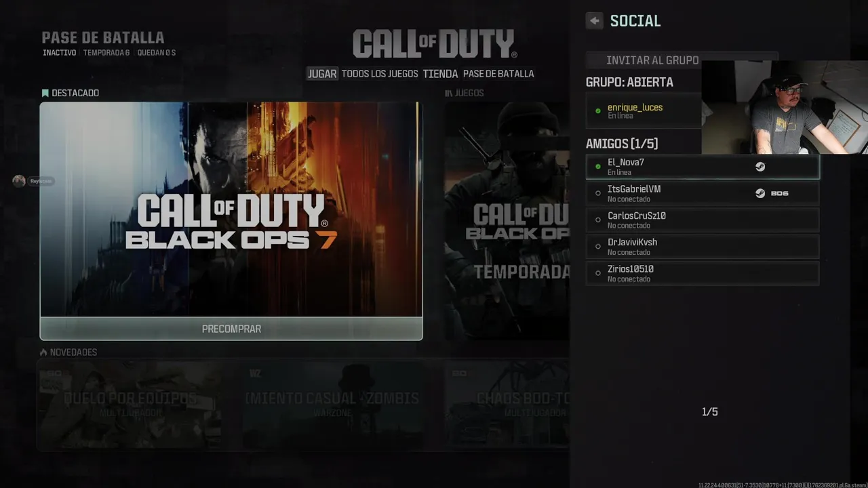Select friend ItsGabrielVM
This screenshot has height=488, width=868.
(703, 193)
